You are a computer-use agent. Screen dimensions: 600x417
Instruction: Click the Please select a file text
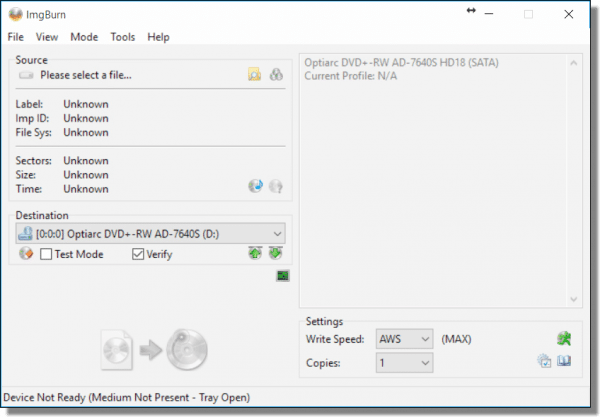pyautogui.click(x=86, y=75)
